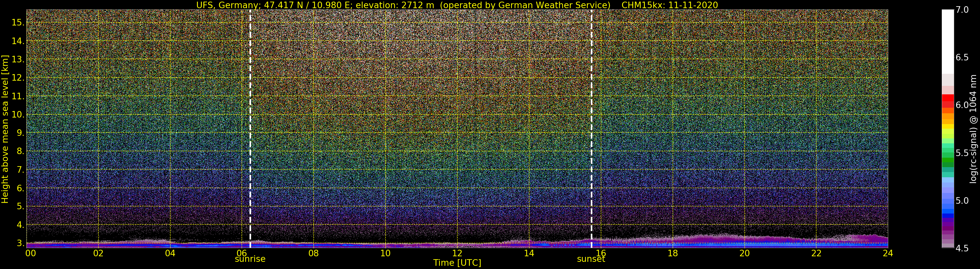The width and height of the screenshot is (980, 269).
Task: Click the white top of the colorbar
Action: [x=948, y=42]
